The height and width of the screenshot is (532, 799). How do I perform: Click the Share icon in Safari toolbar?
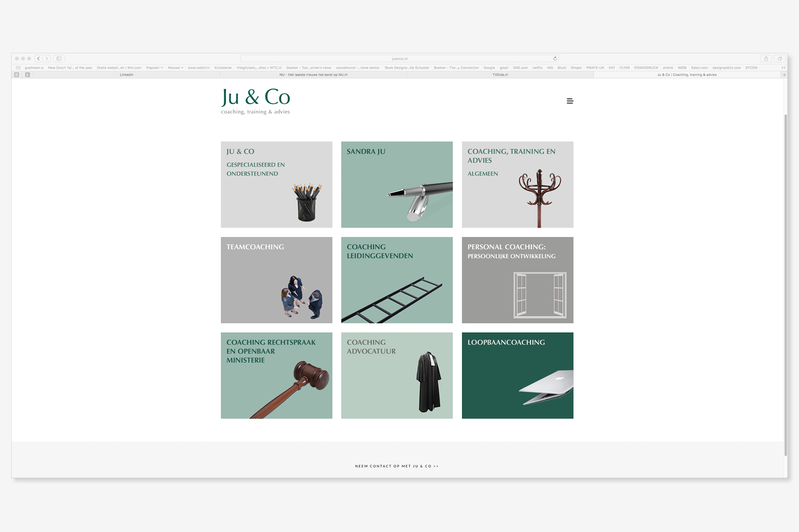tap(766, 59)
